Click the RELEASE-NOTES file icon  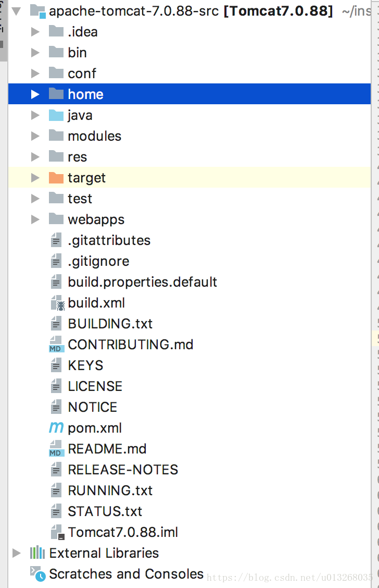[56, 470]
